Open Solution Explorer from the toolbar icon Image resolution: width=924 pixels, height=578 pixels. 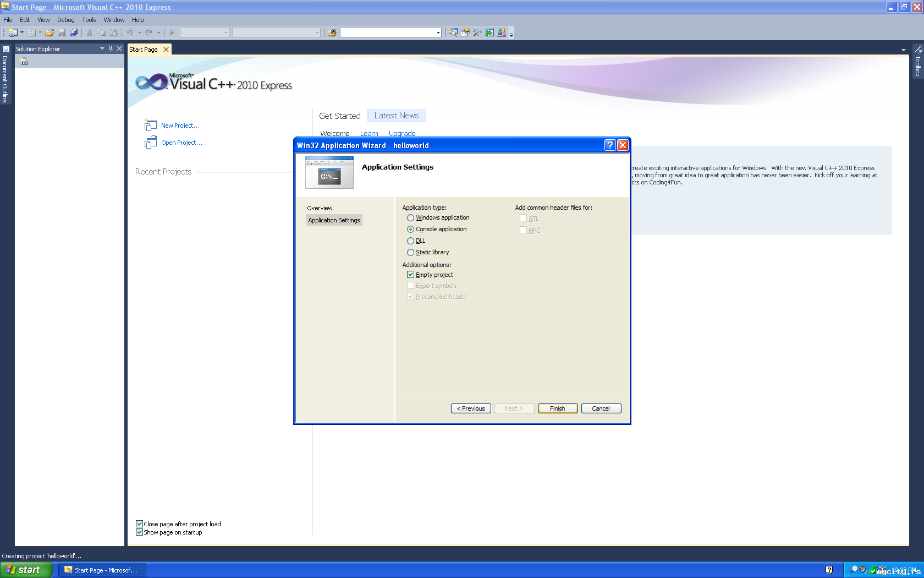453,32
